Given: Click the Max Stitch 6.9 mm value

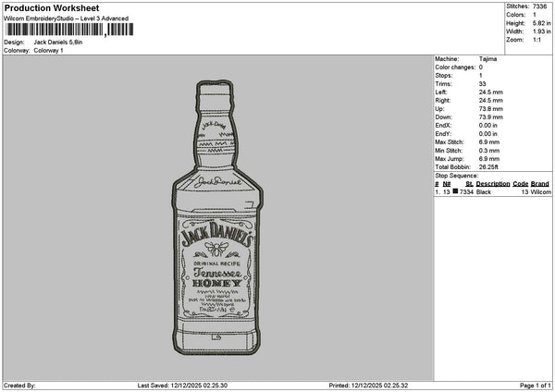Looking at the screenshot, I should tap(489, 142).
